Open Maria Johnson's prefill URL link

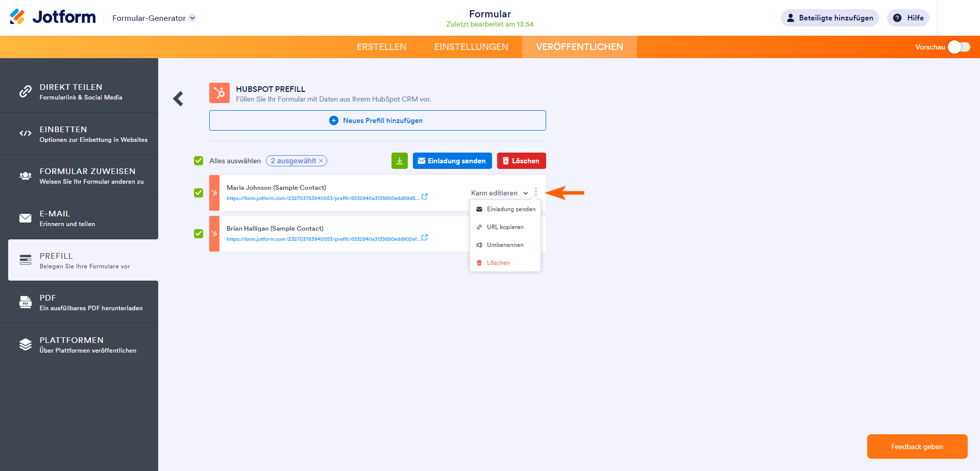323,199
